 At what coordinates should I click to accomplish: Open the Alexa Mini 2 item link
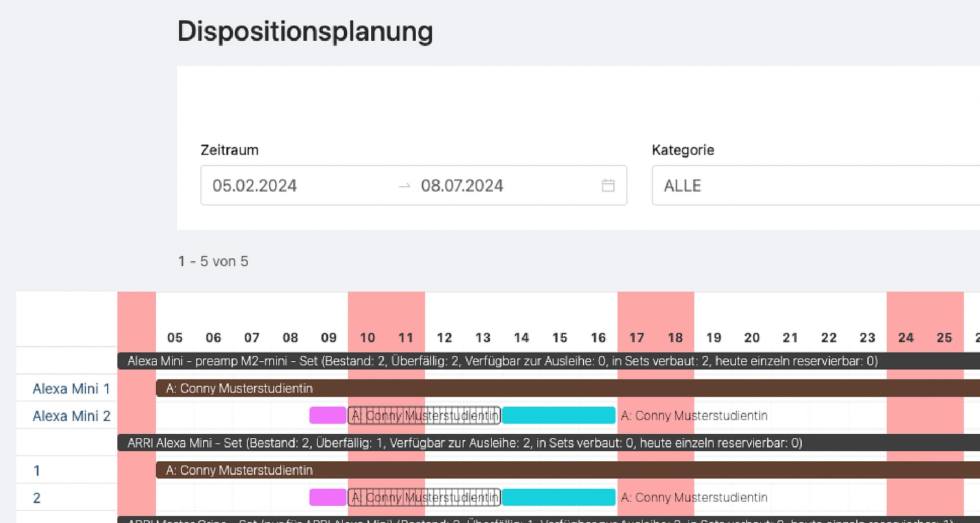pos(71,416)
